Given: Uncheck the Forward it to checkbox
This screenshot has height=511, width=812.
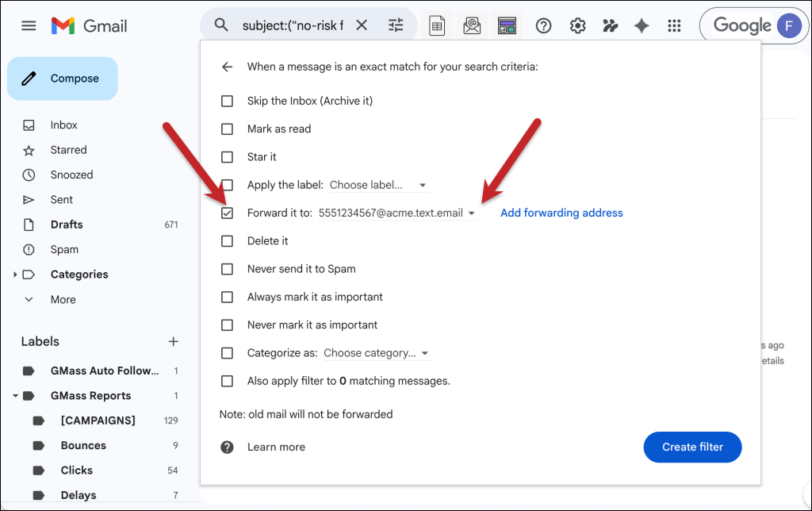Looking at the screenshot, I should click(228, 213).
